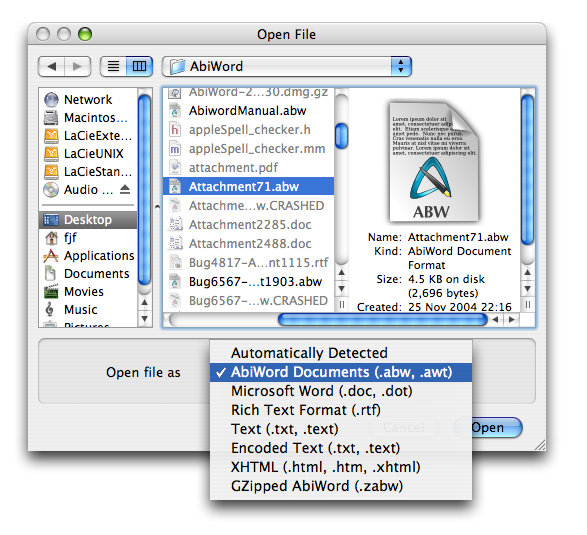
Task: Eject the Audio CD volume
Action: coord(125,189)
